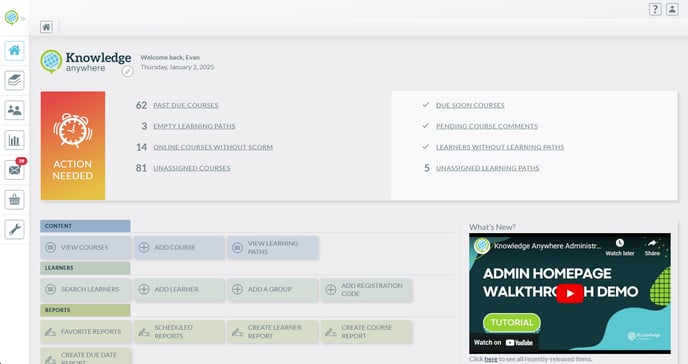
Task: Click the video title Knowledge Anywhere Administr...
Action: point(547,246)
